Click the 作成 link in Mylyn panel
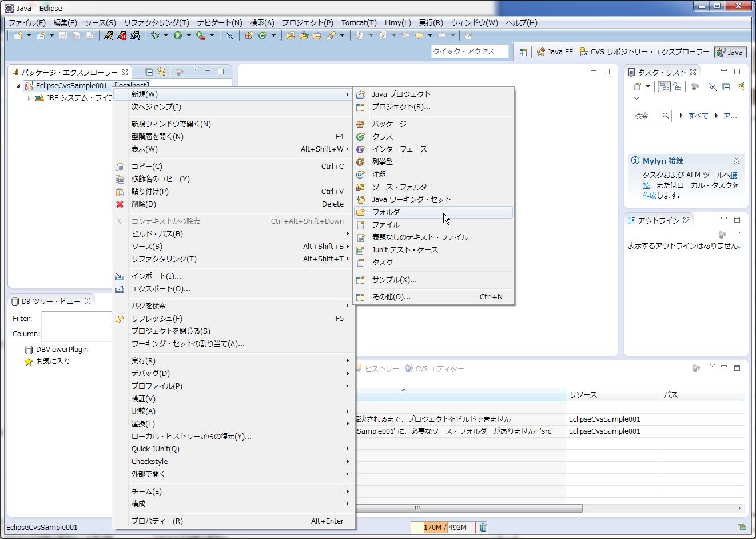This screenshot has width=756, height=539. click(649, 195)
